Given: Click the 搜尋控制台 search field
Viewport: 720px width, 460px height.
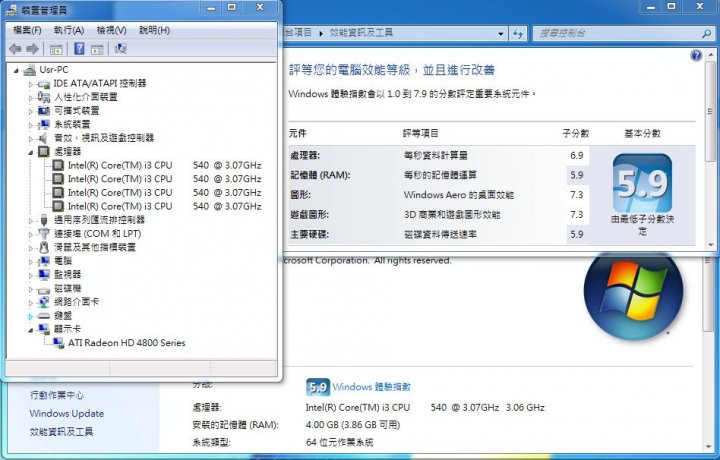Looking at the screenshot, I should coord(618,34).
